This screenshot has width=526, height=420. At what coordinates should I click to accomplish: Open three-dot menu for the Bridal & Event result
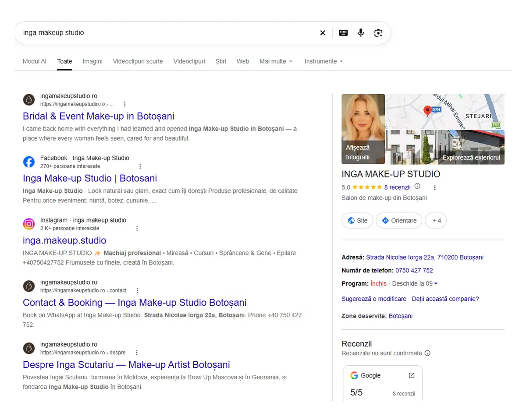pyautogui.click(x=125, y=104)
